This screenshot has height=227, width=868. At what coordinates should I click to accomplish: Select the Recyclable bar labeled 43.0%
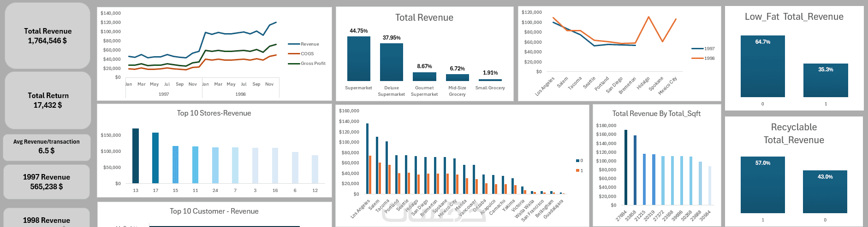(825, 192)
